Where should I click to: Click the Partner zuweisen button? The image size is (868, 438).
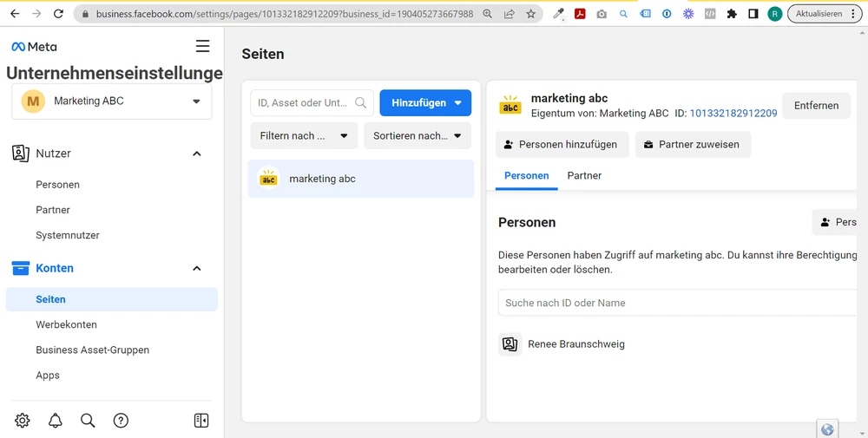[x=693, y=144]
